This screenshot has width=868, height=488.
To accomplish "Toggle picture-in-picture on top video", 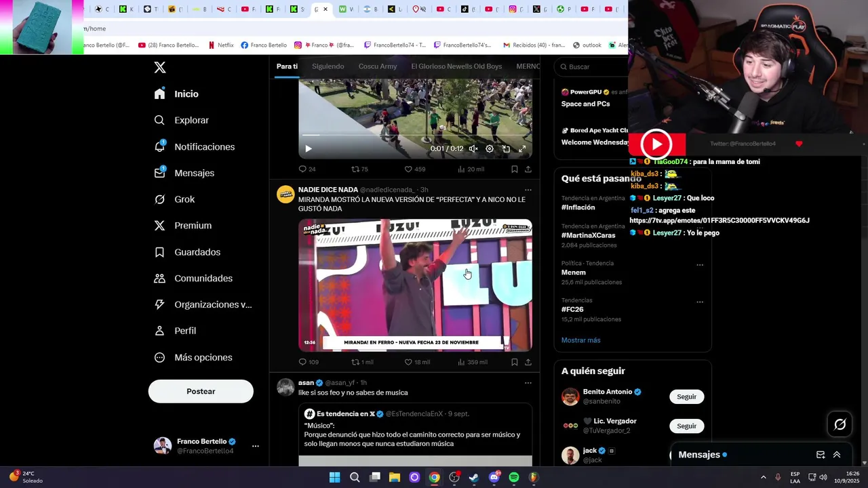I will 506,148.
